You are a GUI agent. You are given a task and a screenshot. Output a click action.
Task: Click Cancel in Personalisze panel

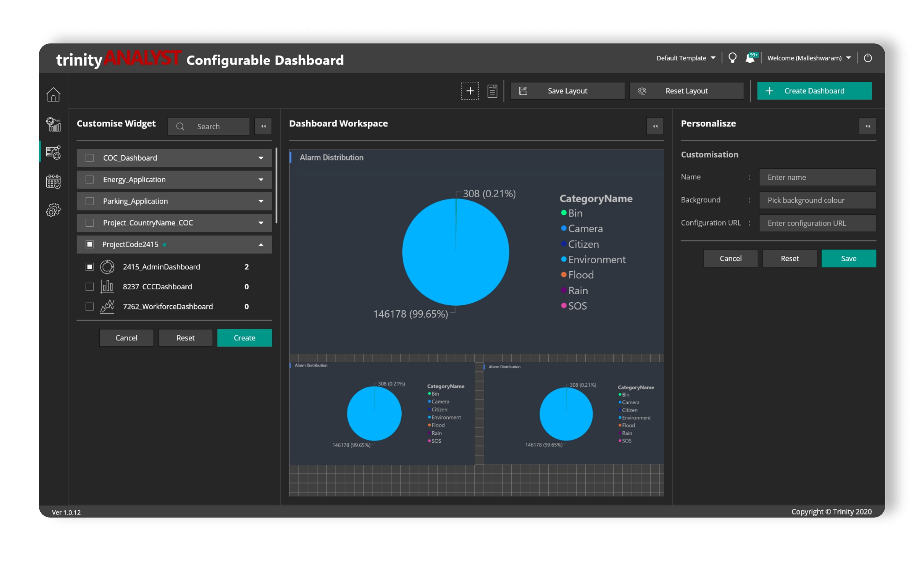tap(731, 259)
